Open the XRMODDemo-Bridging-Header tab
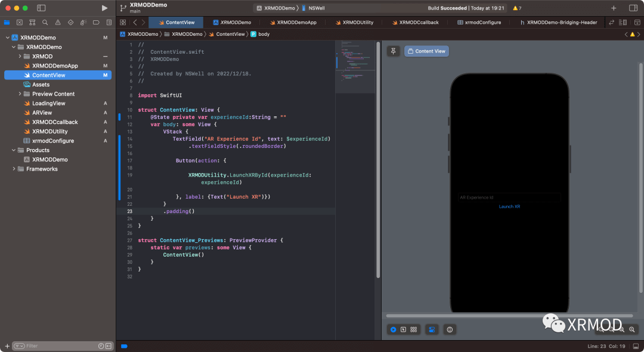The width and height of the screenshot is (644, 352). tap(558, 23)
